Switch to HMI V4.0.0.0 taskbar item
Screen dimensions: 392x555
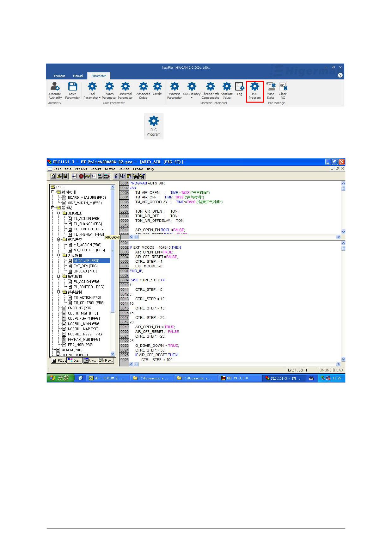tap(240, 378)
